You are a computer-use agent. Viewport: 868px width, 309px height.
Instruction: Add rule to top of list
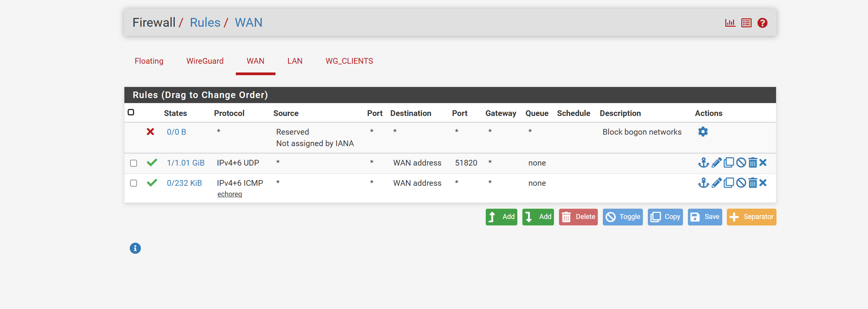(x=501, y=217)
